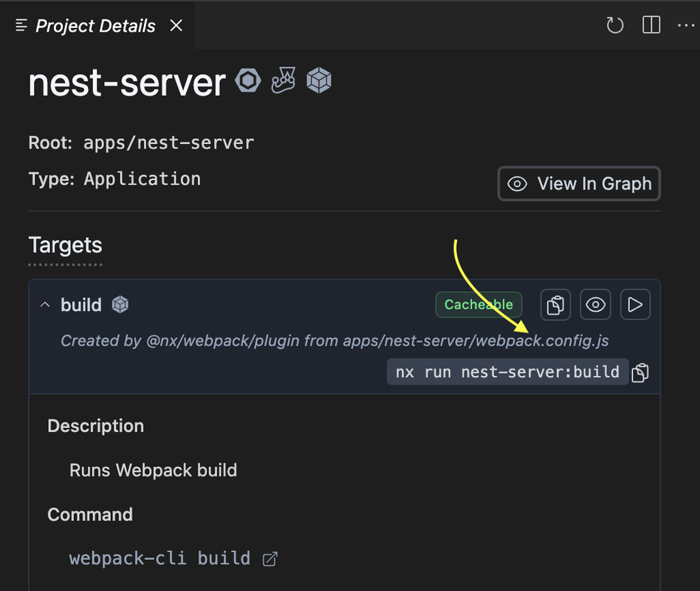
Task: Open the webpack-cli build external link icon
Action: 270,558
